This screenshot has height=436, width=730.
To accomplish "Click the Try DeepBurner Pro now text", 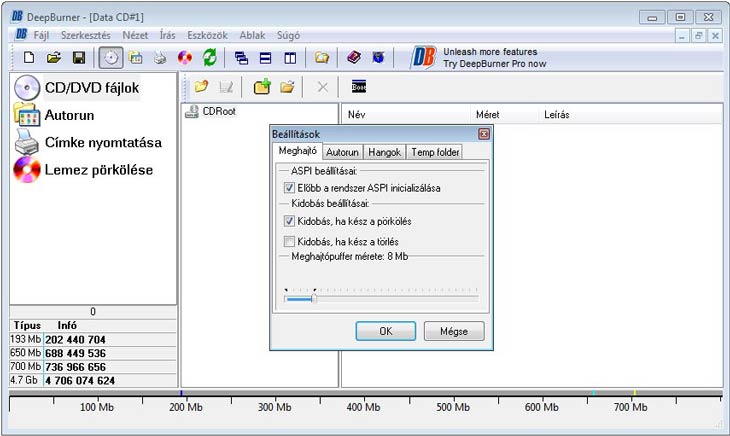I will click(x=494, y=64).
